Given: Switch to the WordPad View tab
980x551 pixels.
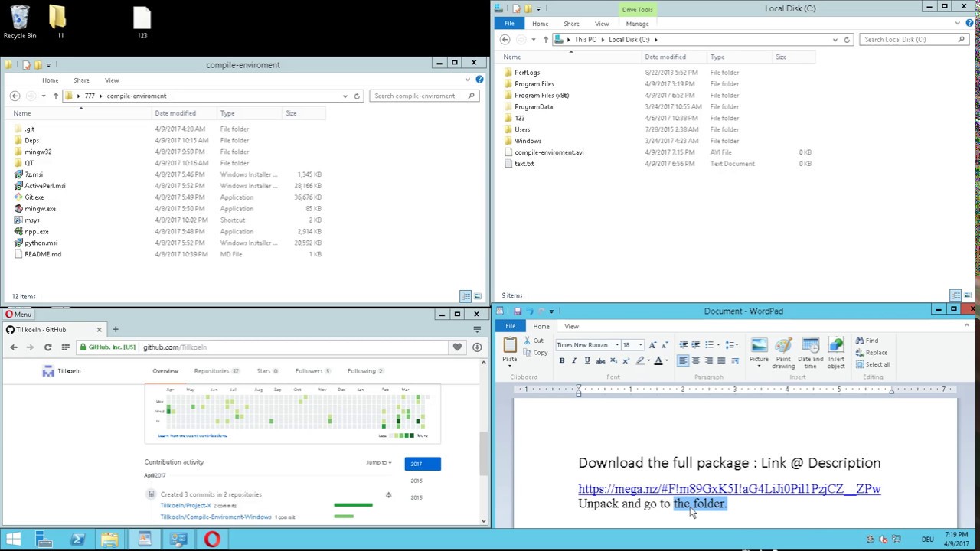Looking at the screenshot, I should pyautogui.click(x=571, y=326).
